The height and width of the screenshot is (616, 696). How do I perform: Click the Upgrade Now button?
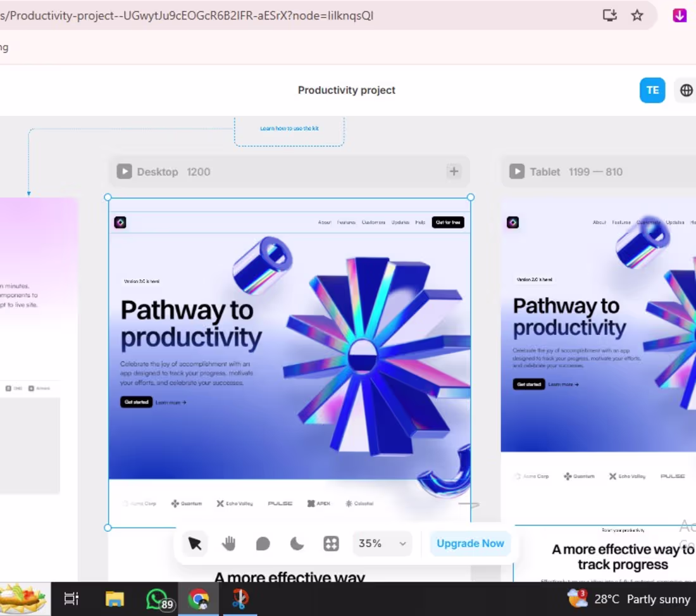point(470,543)
